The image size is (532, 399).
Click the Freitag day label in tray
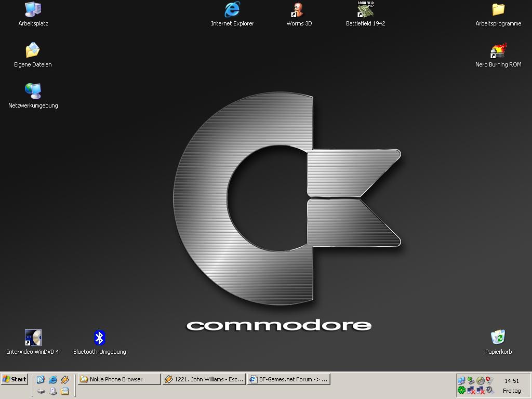pos(512,391)
